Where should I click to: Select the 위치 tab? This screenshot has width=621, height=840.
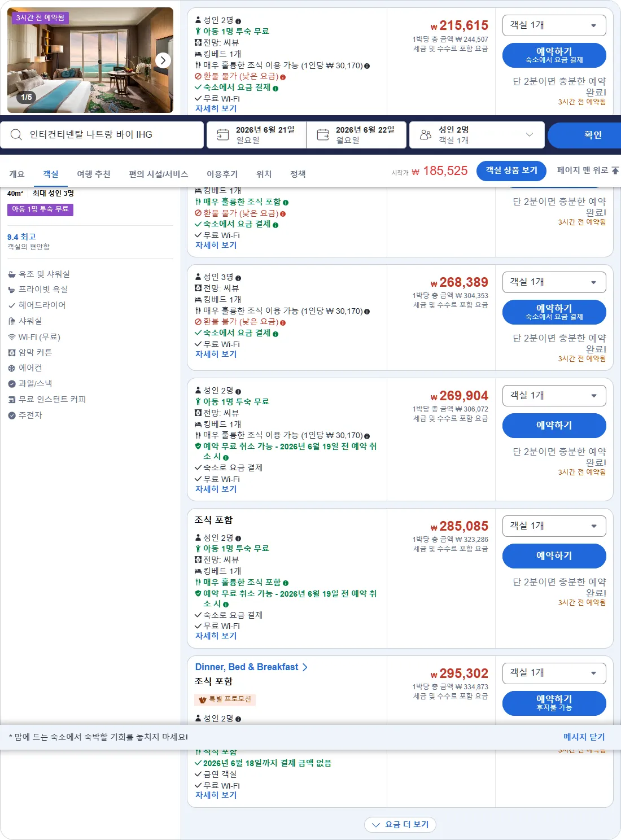pyautogui.click(x=264, y=174)
